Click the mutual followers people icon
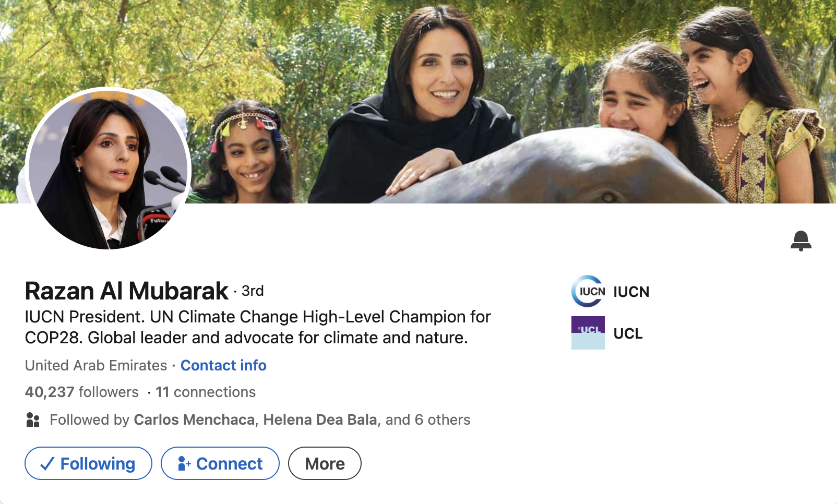This screenshot has height=504, width=836. tap(33, 419)
